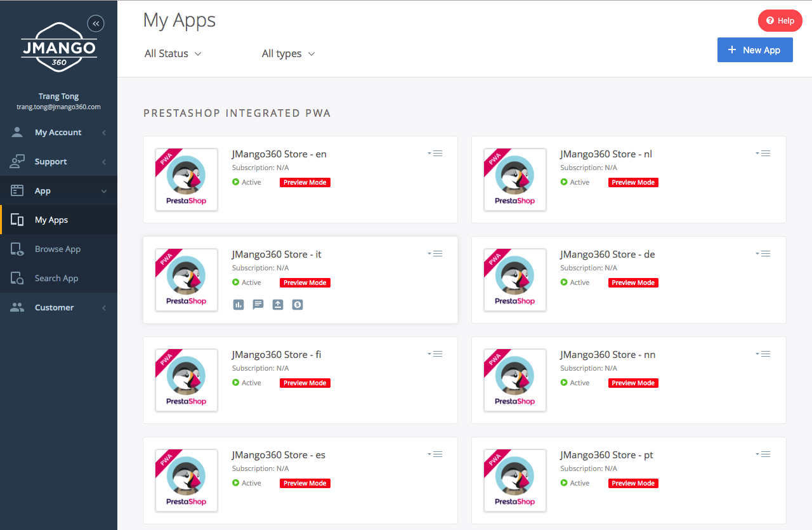Open options menu for JMango360 Store - fi
Viewport: 812px width, 530px height.
click(x=435, y=354)
